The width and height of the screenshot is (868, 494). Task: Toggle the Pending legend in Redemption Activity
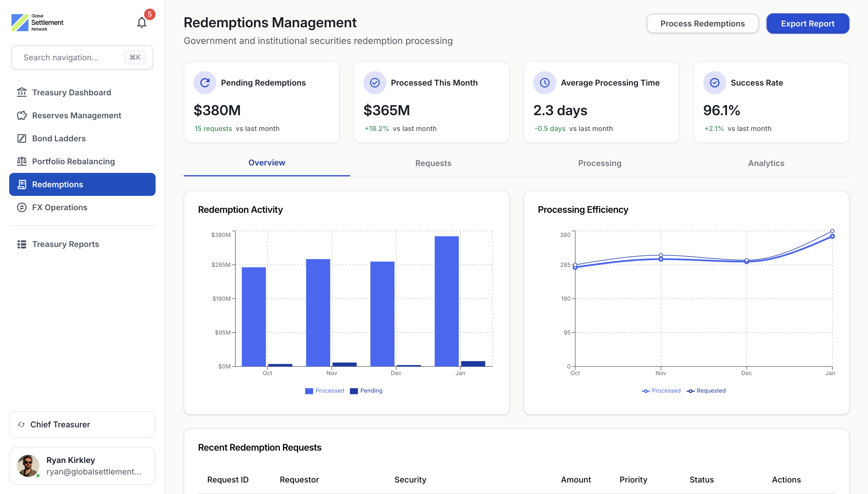point(367,391)
